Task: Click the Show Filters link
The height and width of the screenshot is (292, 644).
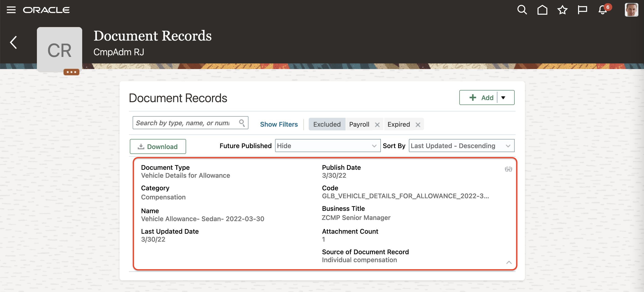Action: (x=279, y=124)
